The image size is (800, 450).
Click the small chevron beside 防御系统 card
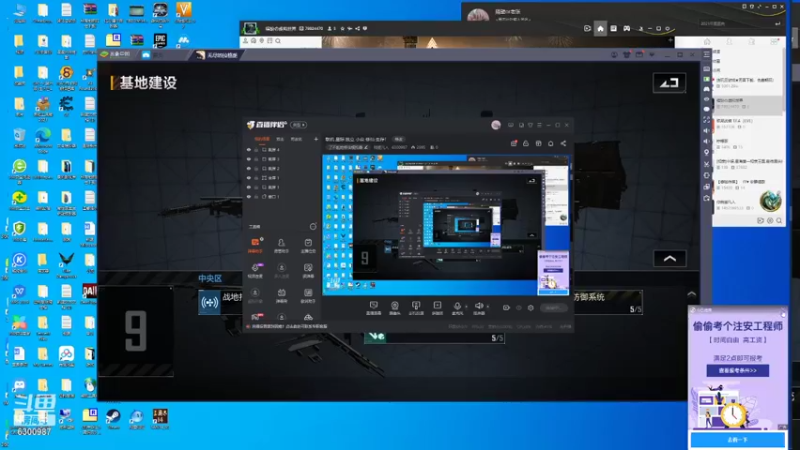click(x=691, y=294)
